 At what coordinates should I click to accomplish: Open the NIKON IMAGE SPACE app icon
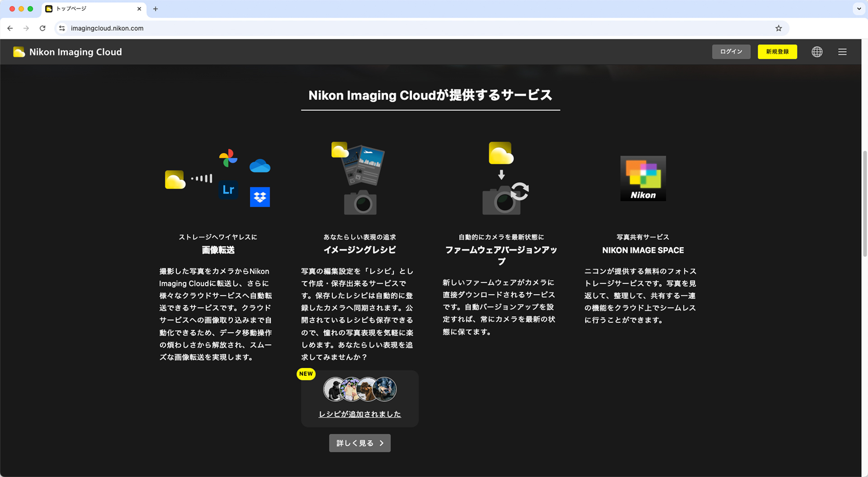642,178
